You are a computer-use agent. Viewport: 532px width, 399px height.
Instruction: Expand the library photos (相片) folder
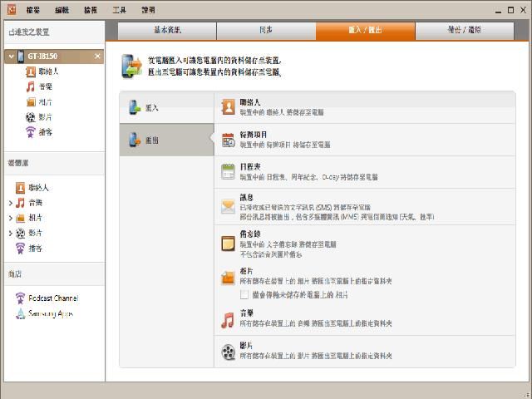coord(10,218)
